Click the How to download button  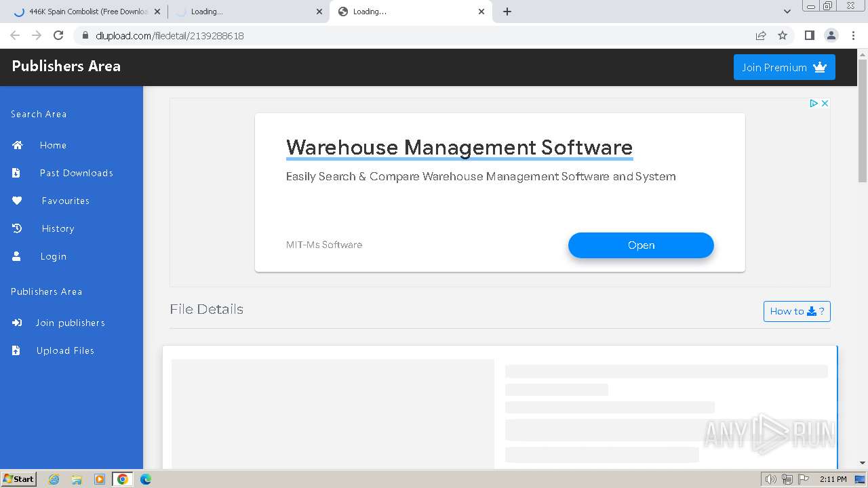797,311
